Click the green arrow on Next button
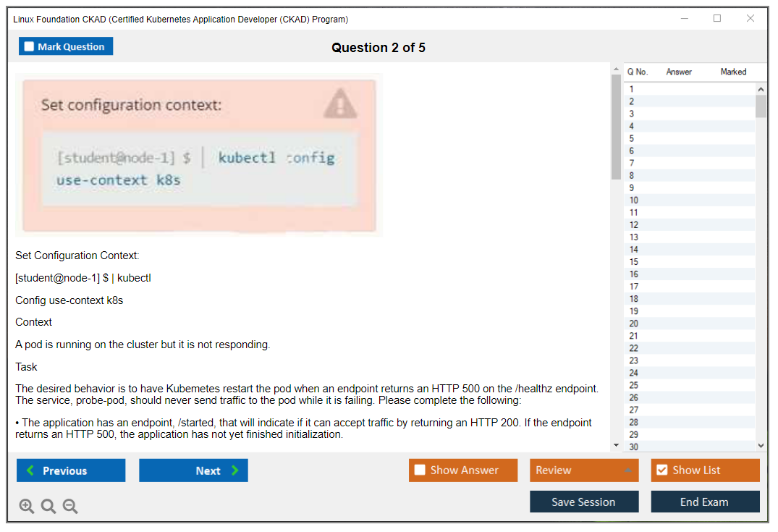The image size is (778, 532). pyautogui.click(x=235, y=470)
